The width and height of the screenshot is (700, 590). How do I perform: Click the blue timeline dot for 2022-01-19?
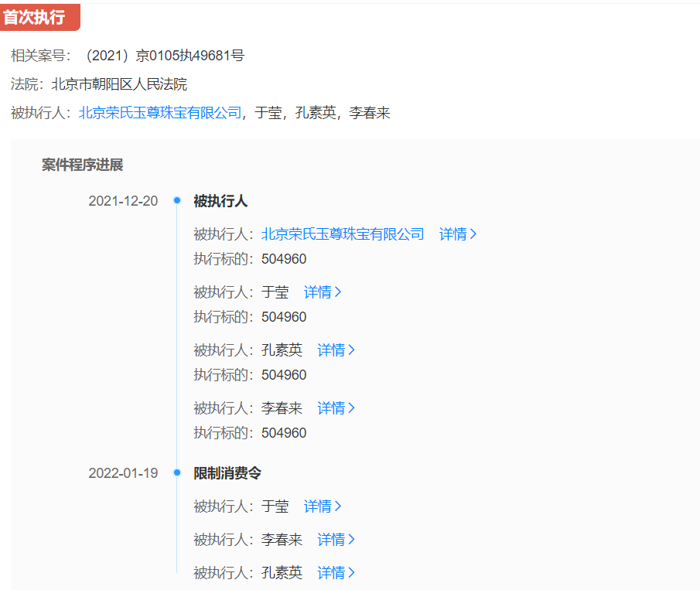coord(177,472)
